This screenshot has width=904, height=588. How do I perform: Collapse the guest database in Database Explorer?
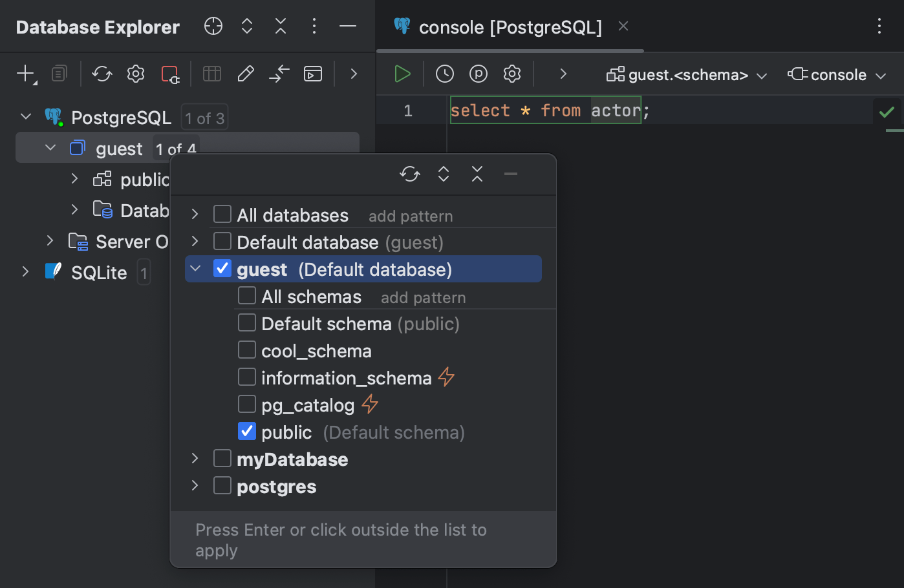pos(50,147)
